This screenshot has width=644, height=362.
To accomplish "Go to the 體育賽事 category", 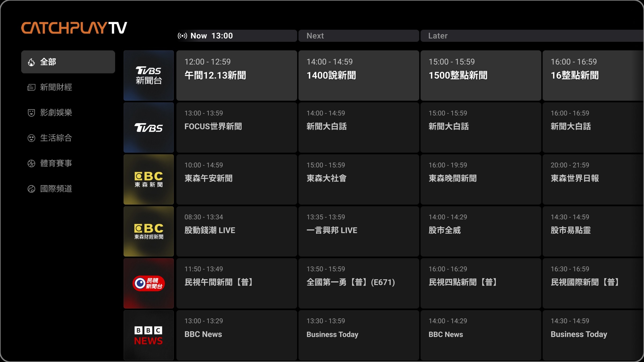I will pos(56,163).
